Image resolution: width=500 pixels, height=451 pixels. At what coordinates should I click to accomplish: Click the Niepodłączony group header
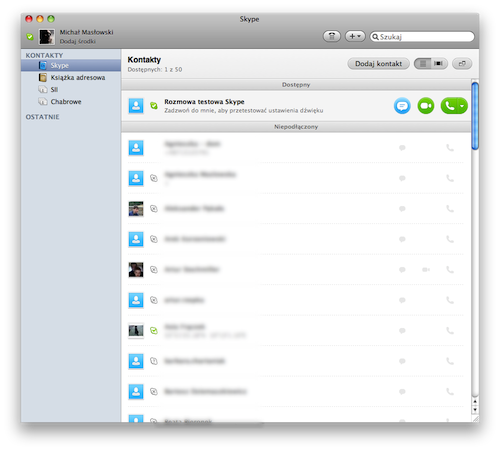pyautogui.click(x=296, y=127)
